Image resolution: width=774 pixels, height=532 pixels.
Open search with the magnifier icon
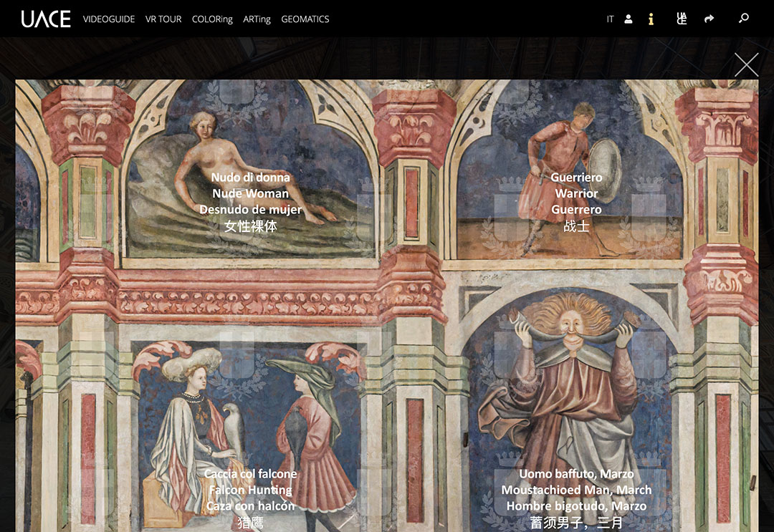(743, 19)
